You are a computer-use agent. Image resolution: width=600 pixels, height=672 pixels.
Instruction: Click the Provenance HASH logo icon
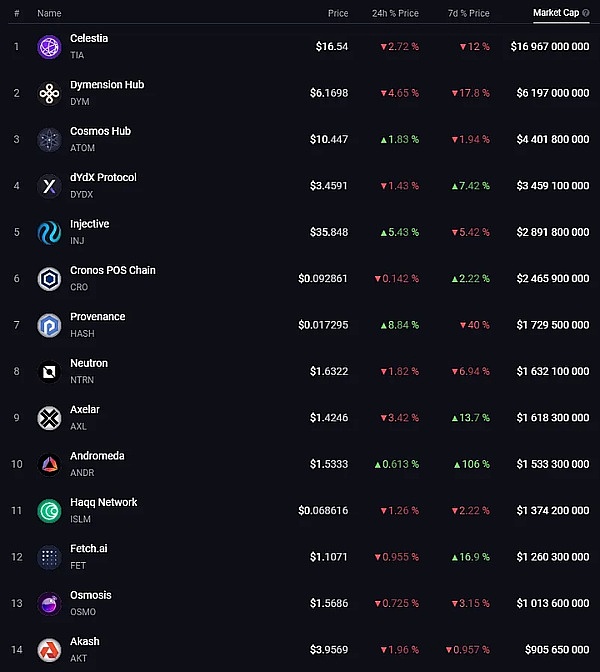49,325
